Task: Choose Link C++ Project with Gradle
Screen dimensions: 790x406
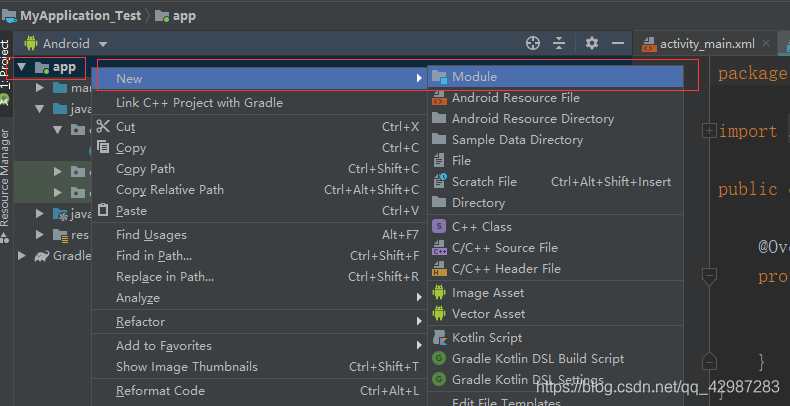Action: coord(259,103)
